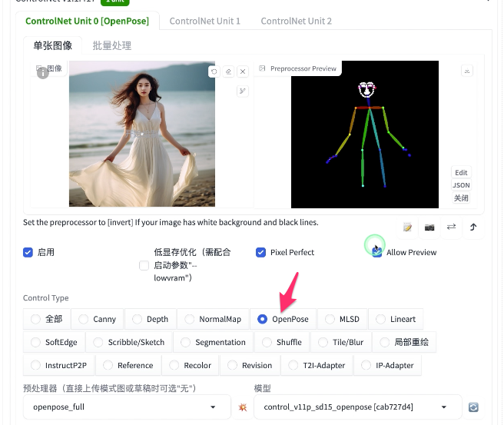Click the Edit button on pose preview
This screenshot has height=425, width=504.
point(461,173)
